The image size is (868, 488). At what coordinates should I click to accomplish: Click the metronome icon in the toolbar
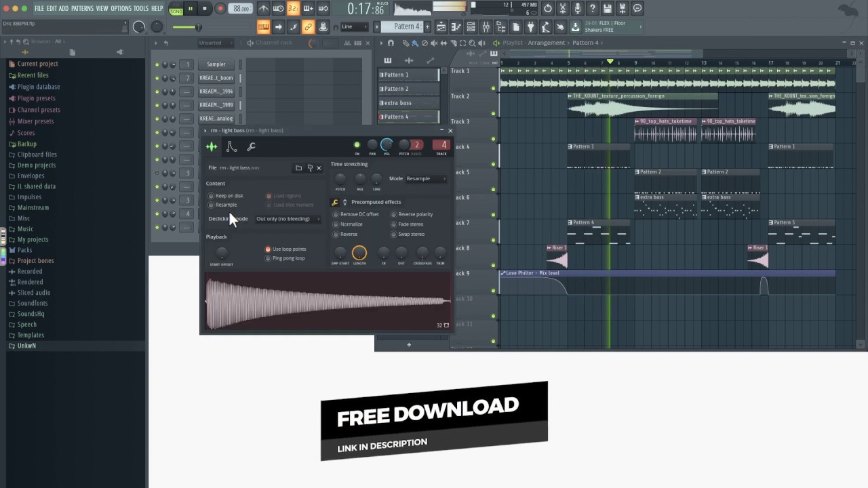pyautogui.click(x=263, y=9)
